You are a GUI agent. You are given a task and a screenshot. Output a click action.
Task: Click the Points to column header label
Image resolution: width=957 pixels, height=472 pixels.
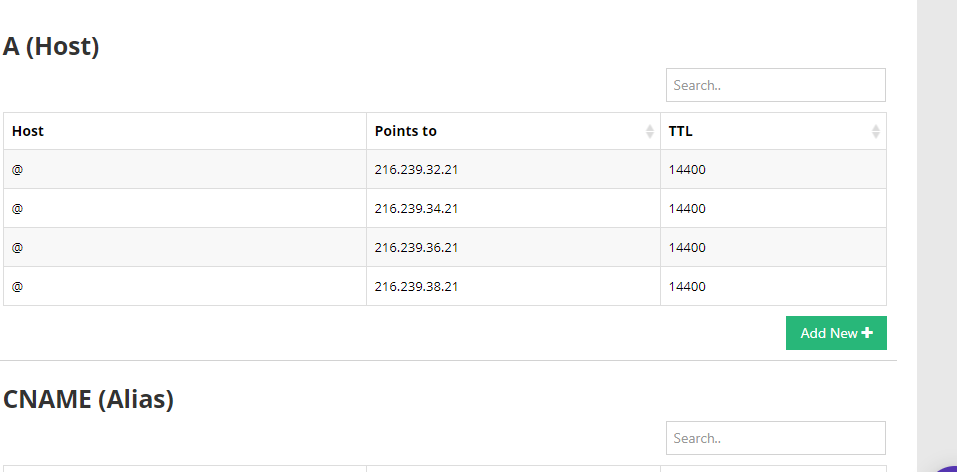click(406, 131)
